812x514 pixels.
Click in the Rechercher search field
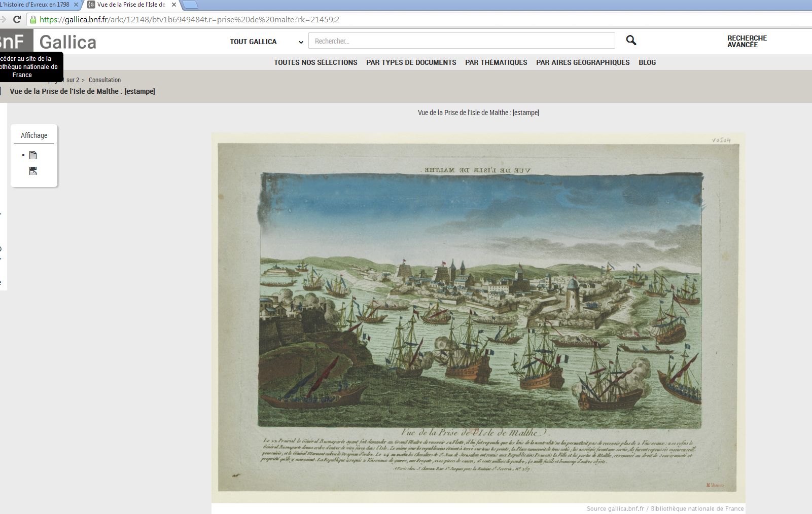pos(462,41)
